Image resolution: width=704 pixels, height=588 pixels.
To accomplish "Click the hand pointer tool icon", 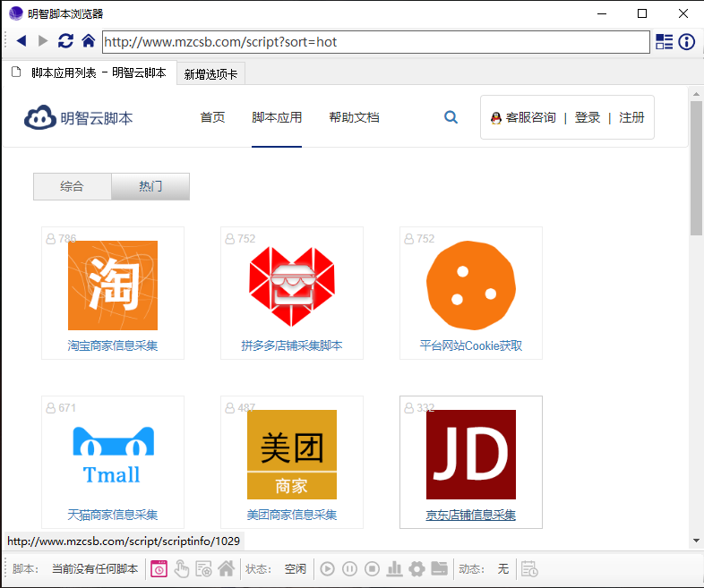I will click(x=182, y=568).
